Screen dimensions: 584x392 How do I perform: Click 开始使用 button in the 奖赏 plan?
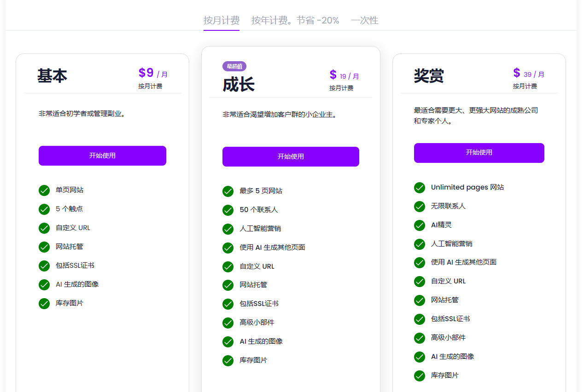tap(479, 153)
